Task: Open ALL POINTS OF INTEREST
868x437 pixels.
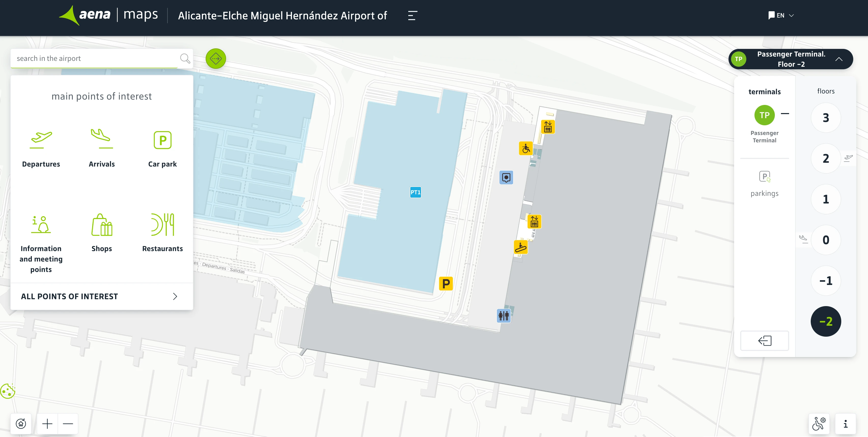Action: pyautogui.click(x=69, y=296)
